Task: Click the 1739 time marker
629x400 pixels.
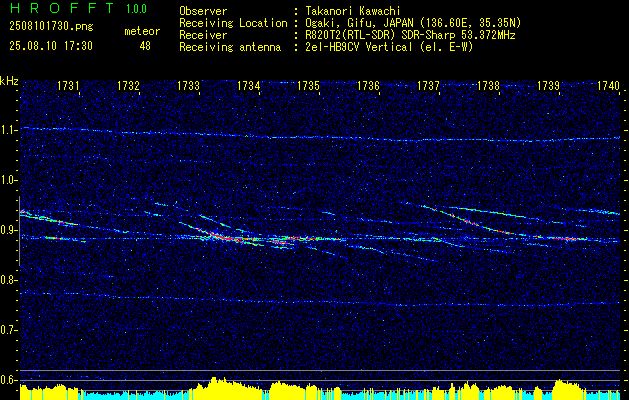Action: point(548,85)
